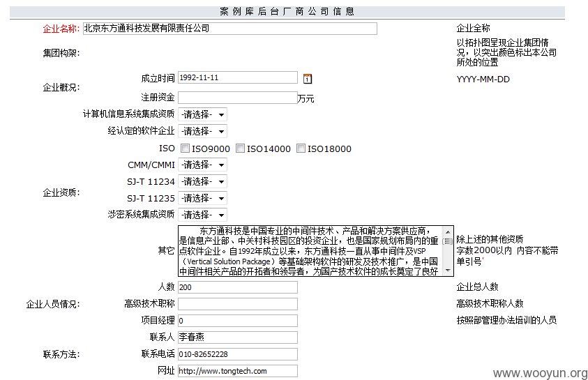
Task: Click the 企业名称 red label
Action: [x=61, y=29]
